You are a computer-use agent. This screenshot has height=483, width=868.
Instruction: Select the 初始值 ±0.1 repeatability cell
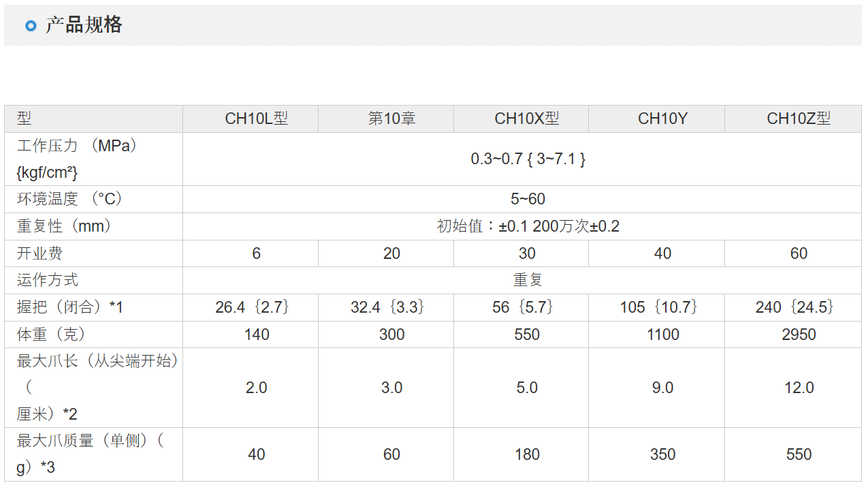pos(528,226)
